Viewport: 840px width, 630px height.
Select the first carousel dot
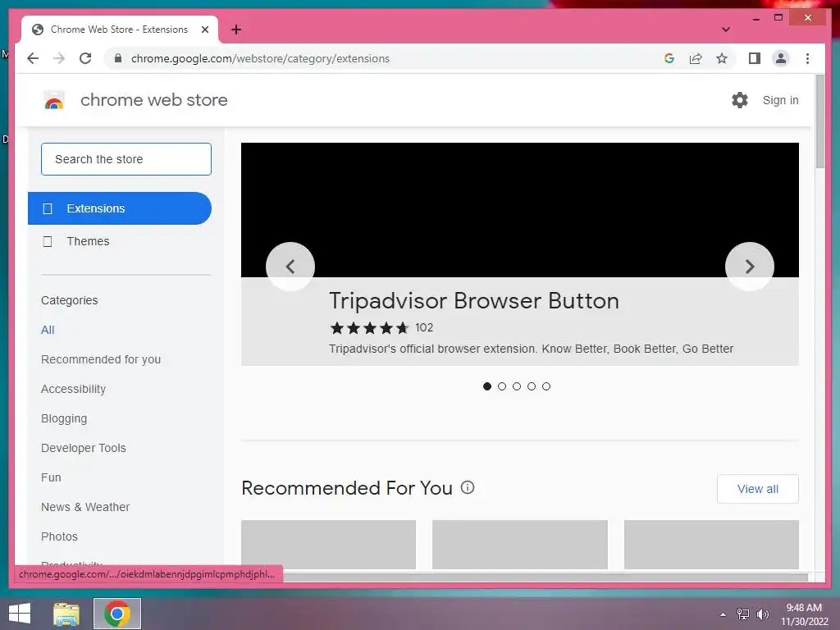[x=487, y=386]
